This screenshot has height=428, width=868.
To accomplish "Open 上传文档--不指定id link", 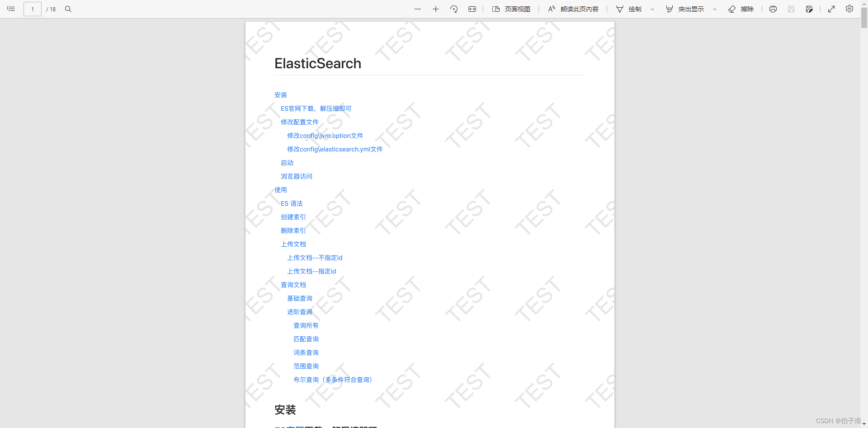I will (x=315, y=258).
